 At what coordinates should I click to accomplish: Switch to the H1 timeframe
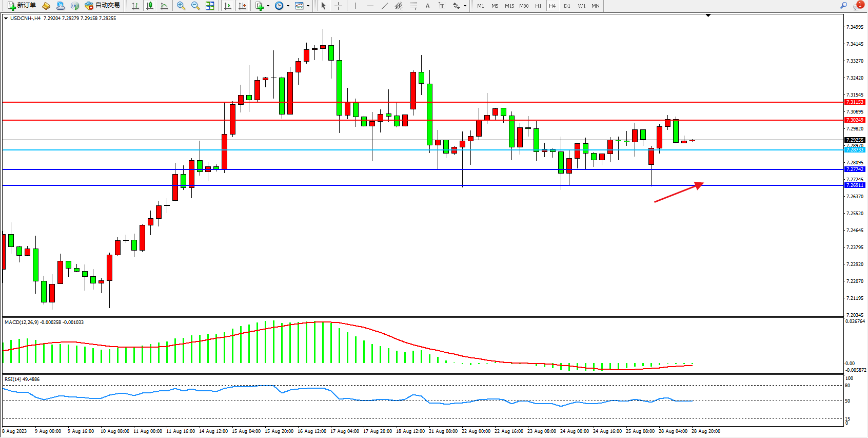coord(538,6)
